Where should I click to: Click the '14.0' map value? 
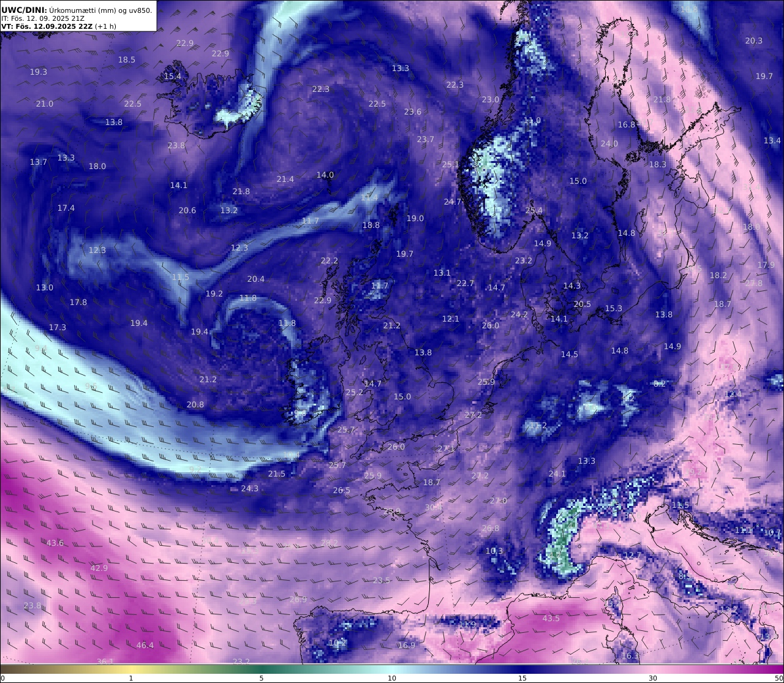click(x=325, y=175)
